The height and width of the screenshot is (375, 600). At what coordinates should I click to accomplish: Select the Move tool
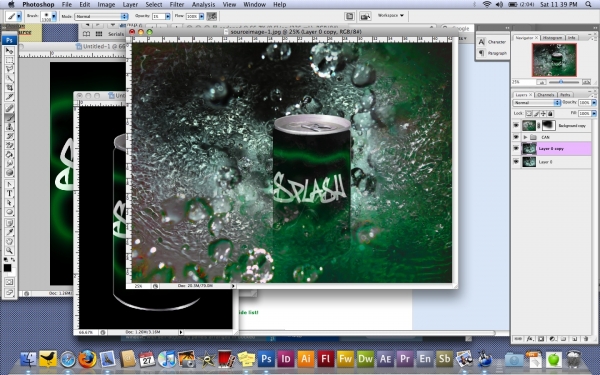pyautogui.click(x=9, y=51)
